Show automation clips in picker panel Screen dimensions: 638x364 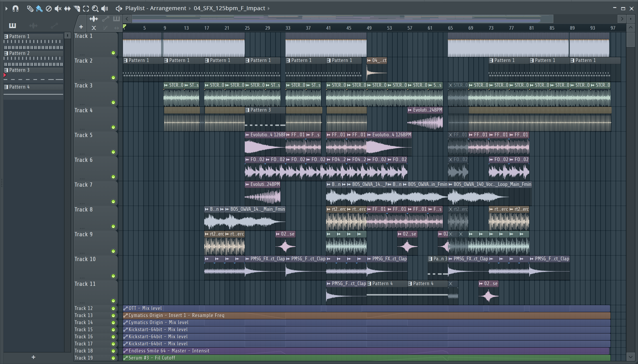click(x=54, y=25)
